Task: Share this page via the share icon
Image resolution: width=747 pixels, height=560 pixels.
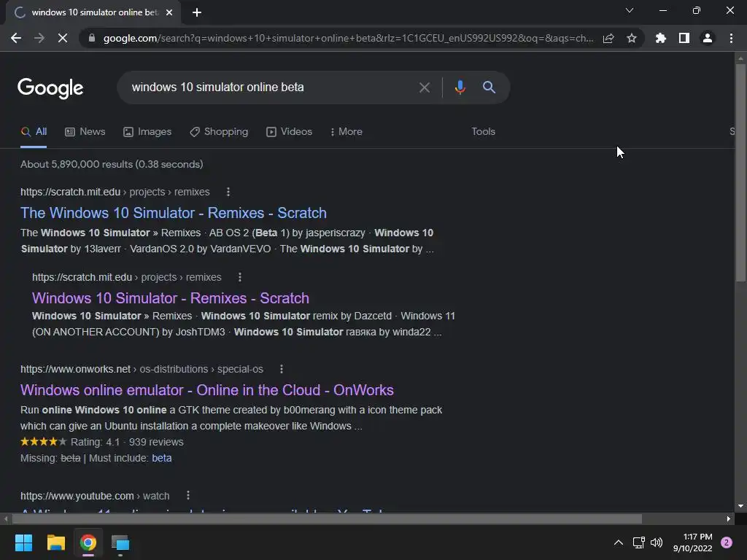Action: (x=608, y=38)
